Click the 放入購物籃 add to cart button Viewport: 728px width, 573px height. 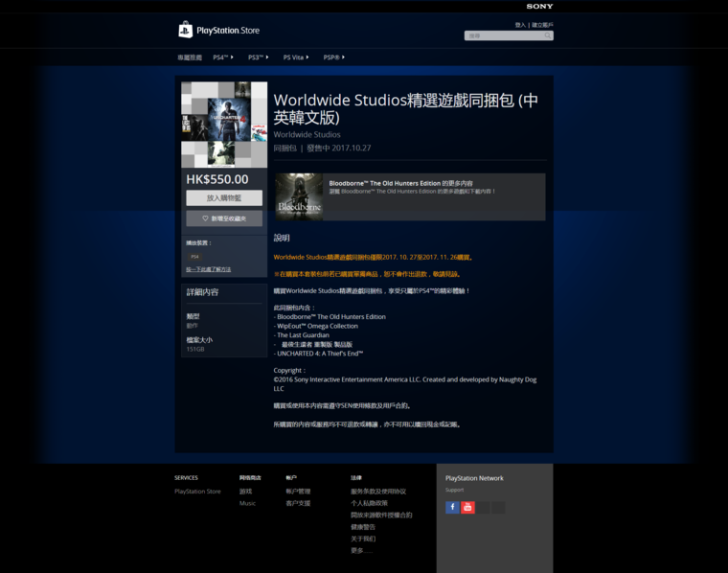pyautogui.click(x=224, y=197)
